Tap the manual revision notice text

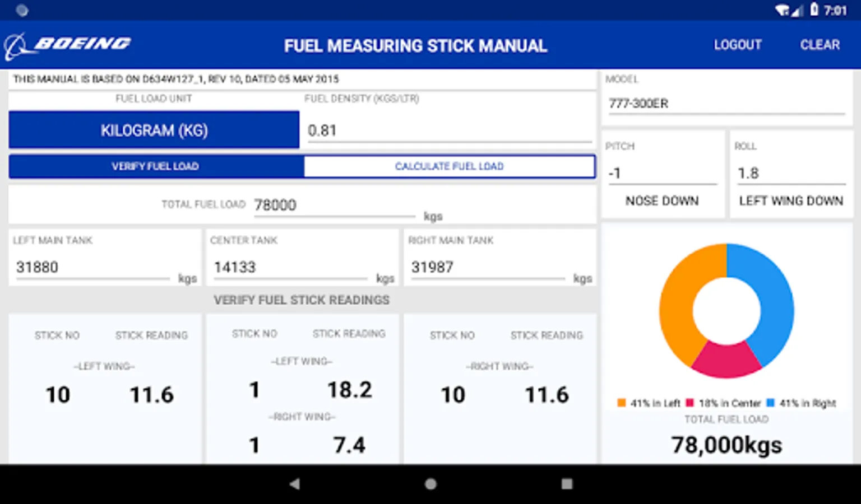[x=176, y=79]
